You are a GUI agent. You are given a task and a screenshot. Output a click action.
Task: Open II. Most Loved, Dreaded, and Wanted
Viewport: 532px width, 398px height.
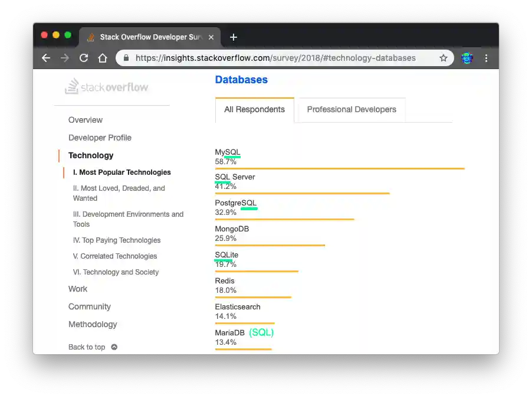click(x=119, y=193)
